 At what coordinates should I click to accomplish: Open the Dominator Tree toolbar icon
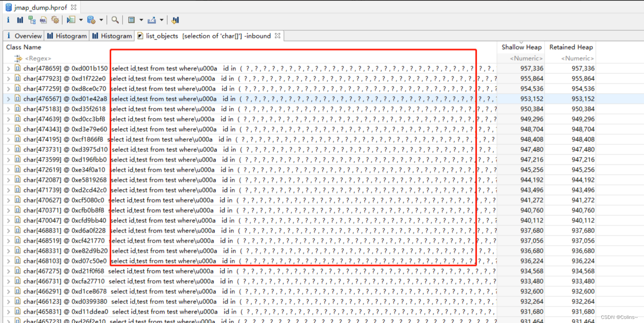pos(32,20)
